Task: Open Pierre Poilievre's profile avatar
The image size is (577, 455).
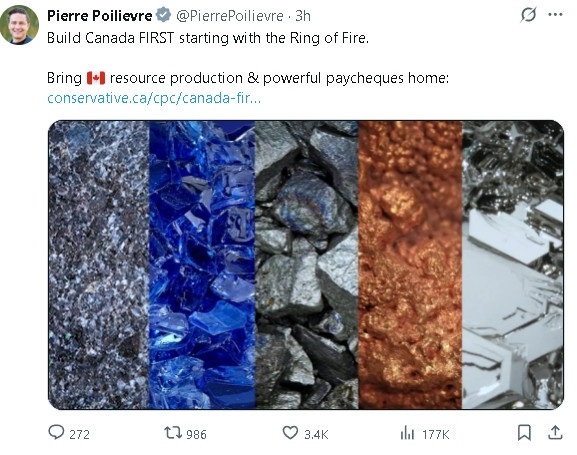Action: [19, 25]
